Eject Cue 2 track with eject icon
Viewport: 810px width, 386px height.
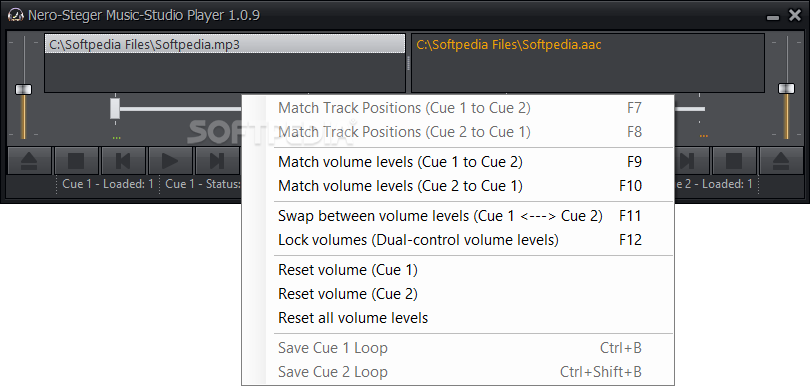pyautogui.click(x=781, y=161)
